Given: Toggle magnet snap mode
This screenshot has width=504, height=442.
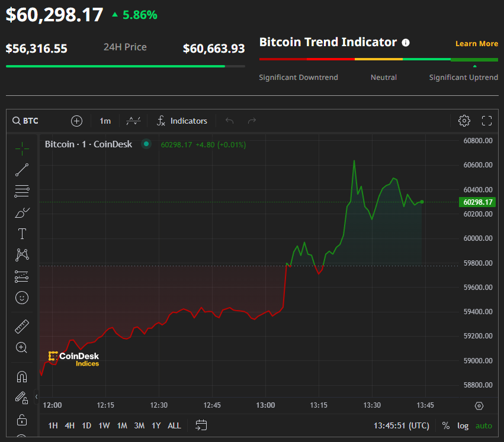Looking at the screenshot, I should coord(22,376).
